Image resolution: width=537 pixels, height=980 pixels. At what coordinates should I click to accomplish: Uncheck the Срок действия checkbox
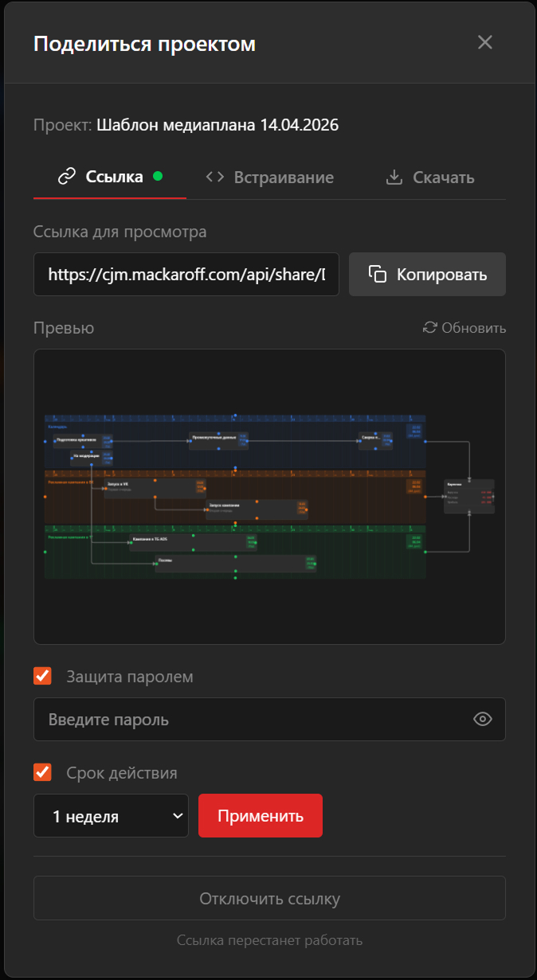42,772
